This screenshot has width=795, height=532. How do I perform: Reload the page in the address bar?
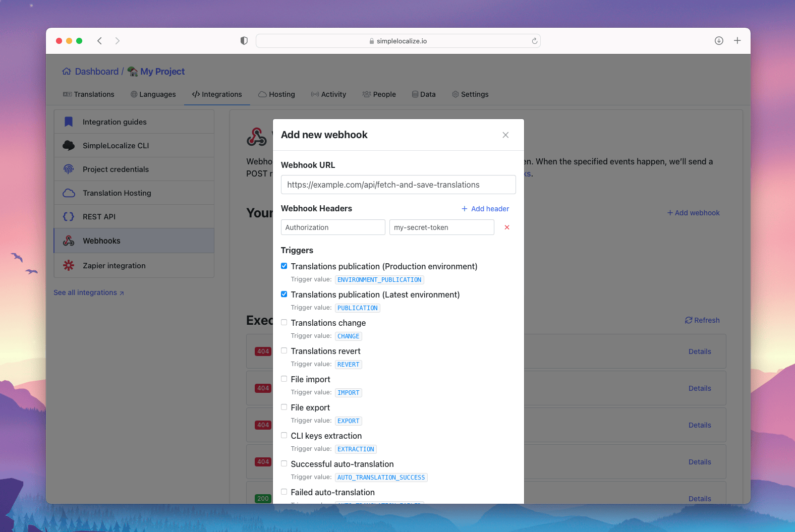click(535, 41)
